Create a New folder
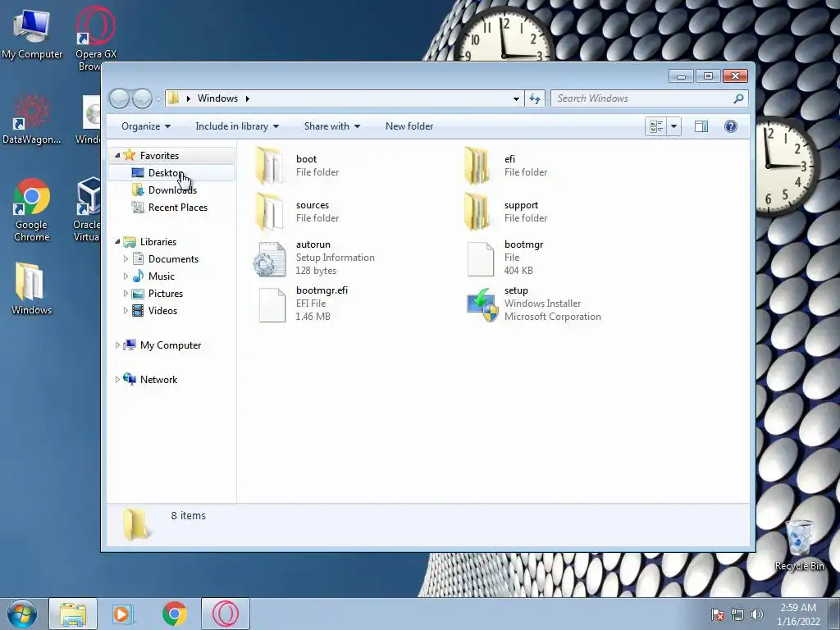840x630 pixels. 409,126
